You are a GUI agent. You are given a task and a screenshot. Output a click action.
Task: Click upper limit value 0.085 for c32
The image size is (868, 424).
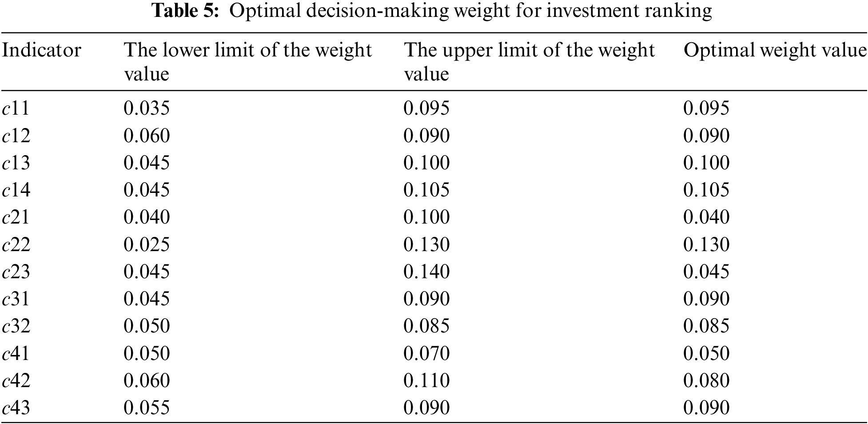pos(426,326)
